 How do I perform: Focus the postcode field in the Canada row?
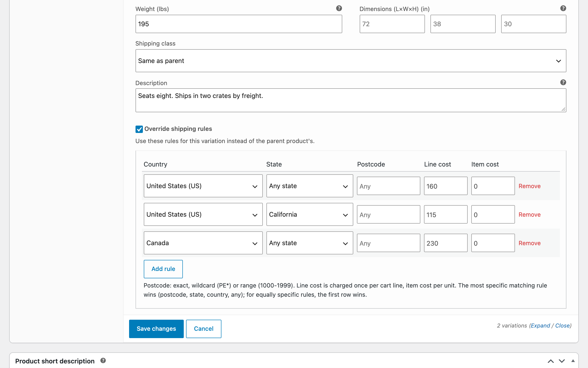click(388, 243)
